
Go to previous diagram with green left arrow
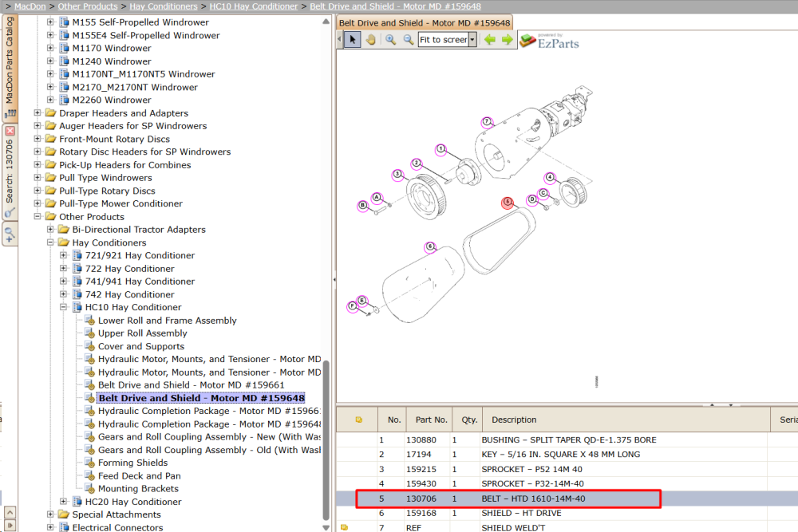click(490, 40)
